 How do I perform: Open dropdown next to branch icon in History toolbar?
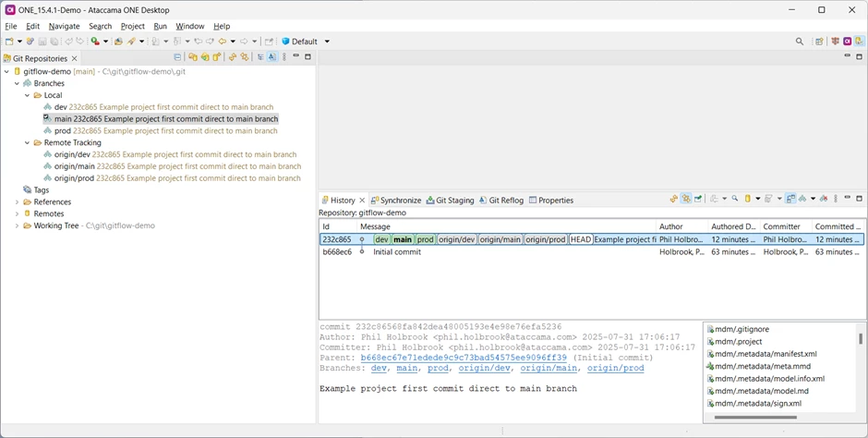(814, 199)
